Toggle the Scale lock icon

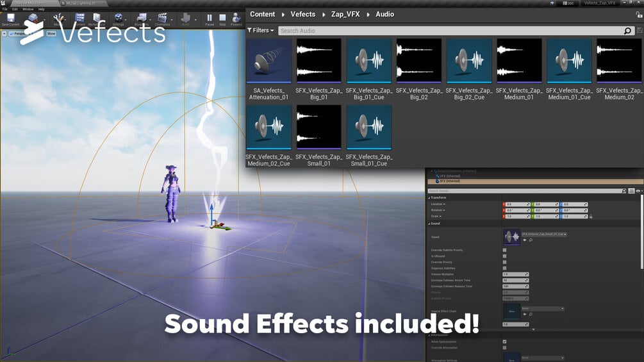(591, 217)
